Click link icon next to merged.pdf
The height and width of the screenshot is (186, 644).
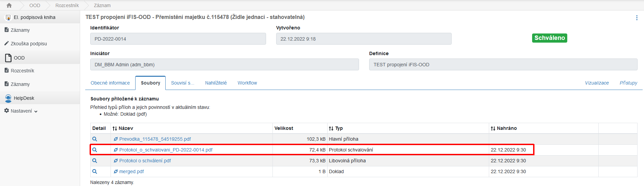pos(116,171)
